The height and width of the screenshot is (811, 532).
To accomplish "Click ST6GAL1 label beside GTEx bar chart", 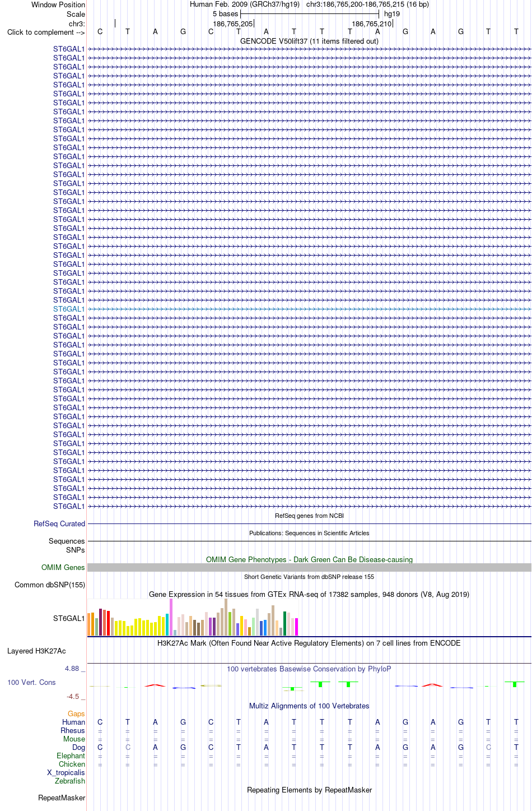I will (69, 618).
